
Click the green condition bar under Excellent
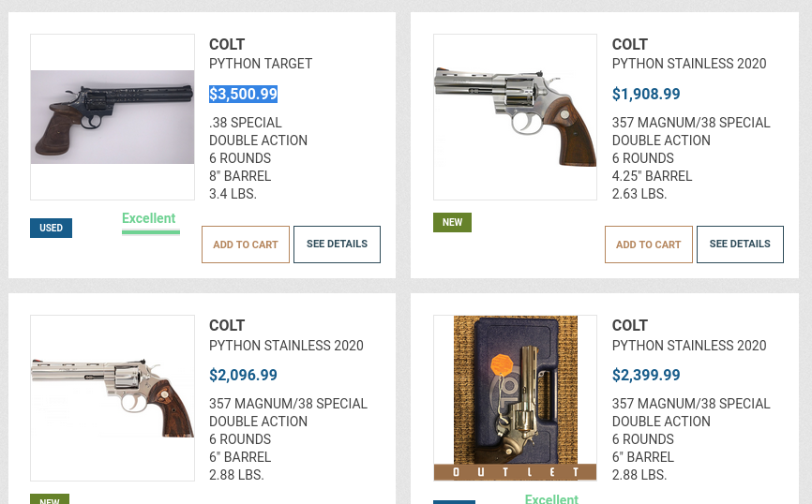[151, 231]
